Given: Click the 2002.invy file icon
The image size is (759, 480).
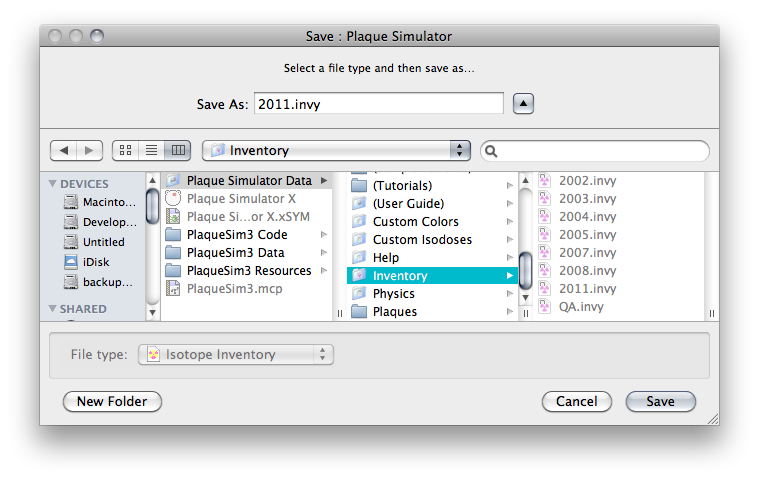Looking at the screenshot, I should tap(545, 180).
